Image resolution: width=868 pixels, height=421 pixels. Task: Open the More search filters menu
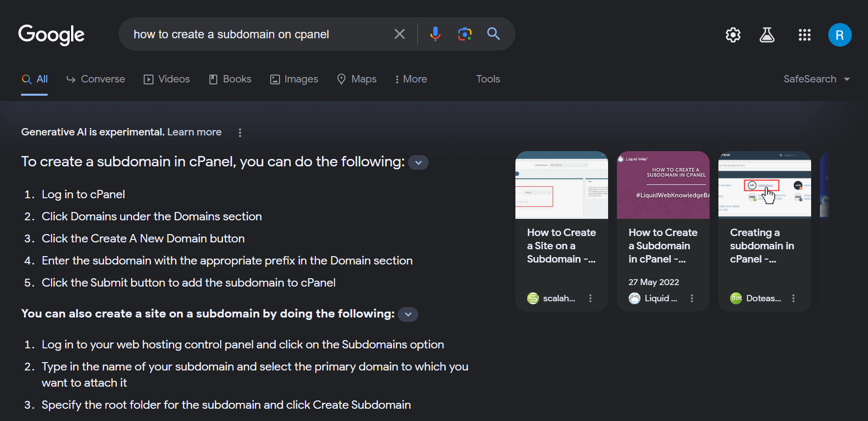click(411, 79)
